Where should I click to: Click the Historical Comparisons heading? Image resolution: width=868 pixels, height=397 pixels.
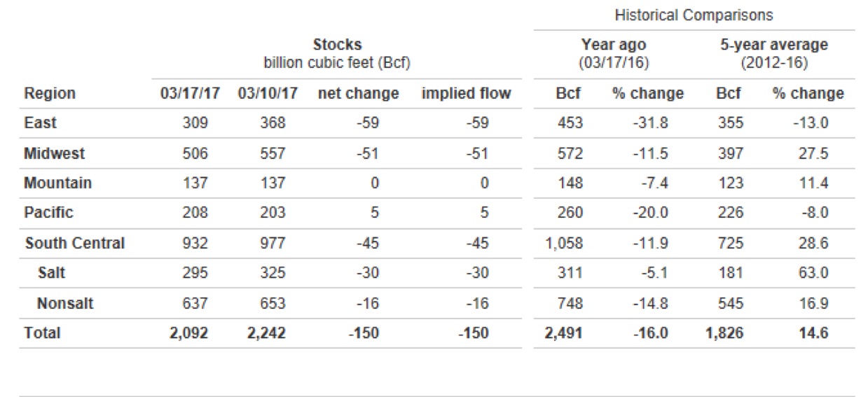(694, 14)
